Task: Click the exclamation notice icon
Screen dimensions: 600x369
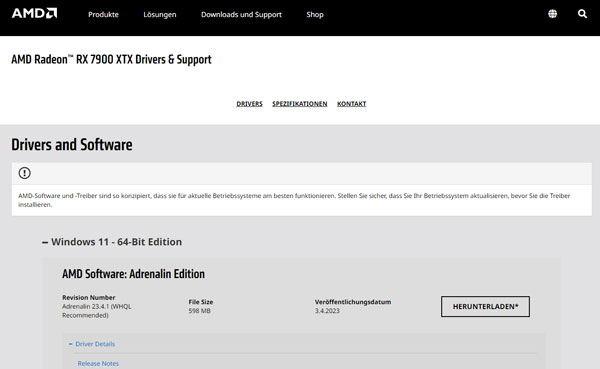Action: [x=24, y=173]
